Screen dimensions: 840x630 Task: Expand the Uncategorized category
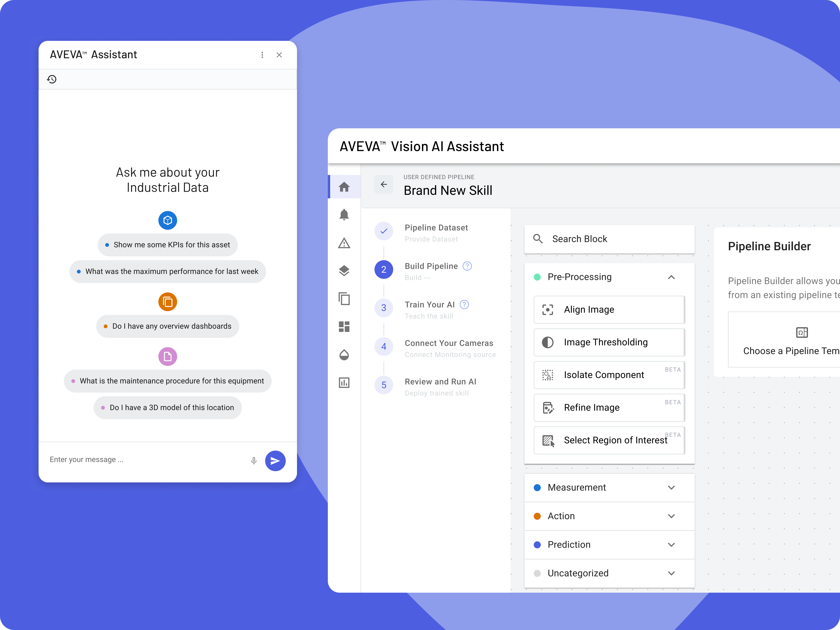point(671,573)
